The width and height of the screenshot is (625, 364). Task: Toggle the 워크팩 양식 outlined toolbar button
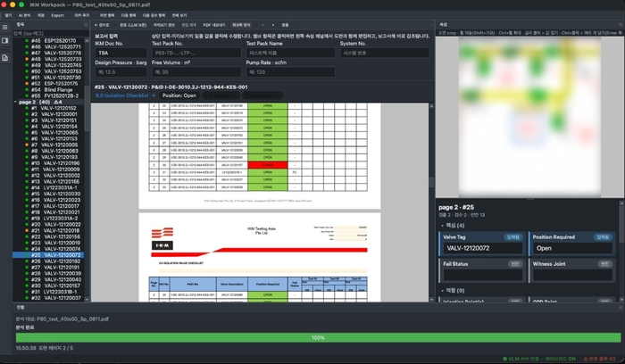click(241, 25)
